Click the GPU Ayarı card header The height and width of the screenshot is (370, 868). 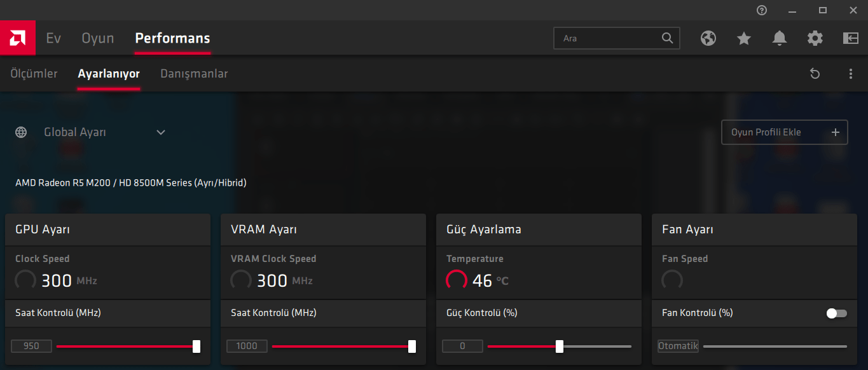[x=108, y=230]
